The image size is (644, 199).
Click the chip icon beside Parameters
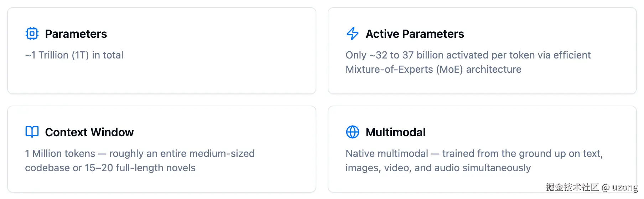32,34
